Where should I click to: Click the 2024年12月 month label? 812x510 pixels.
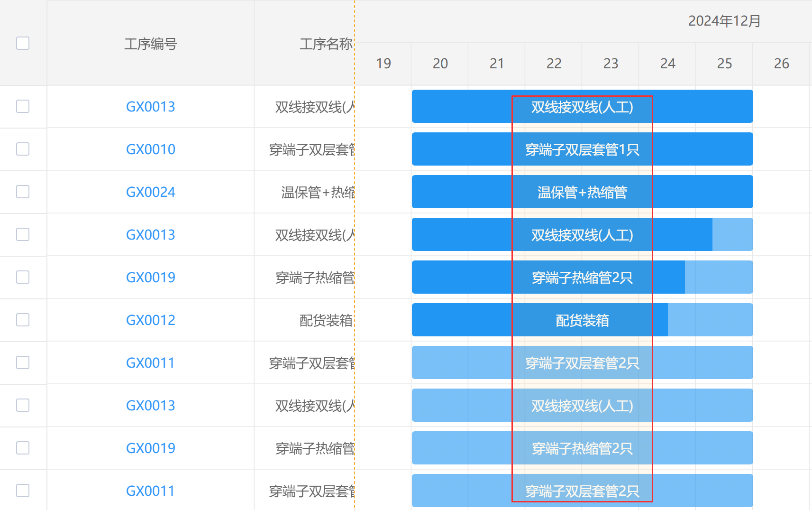[x=724, y=21]
